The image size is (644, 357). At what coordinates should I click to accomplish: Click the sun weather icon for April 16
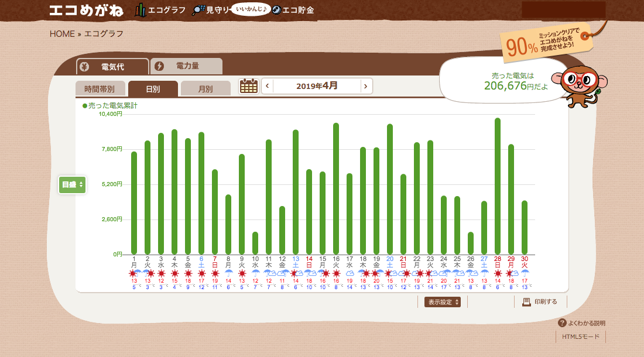[337, 273]
